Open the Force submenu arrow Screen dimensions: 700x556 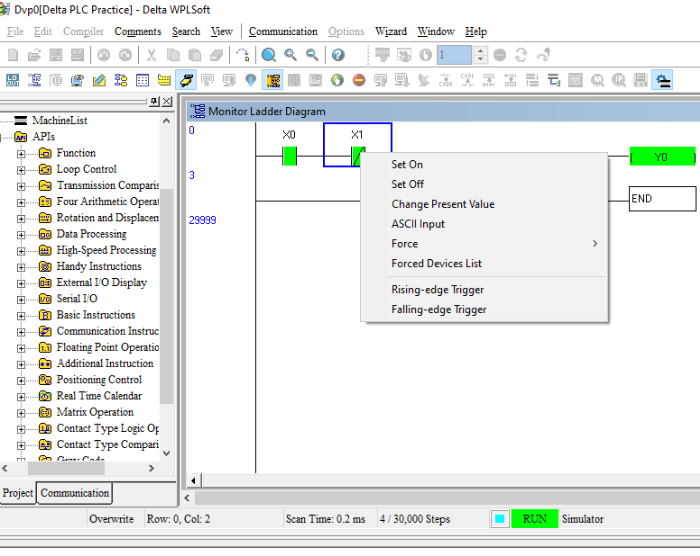595,244
